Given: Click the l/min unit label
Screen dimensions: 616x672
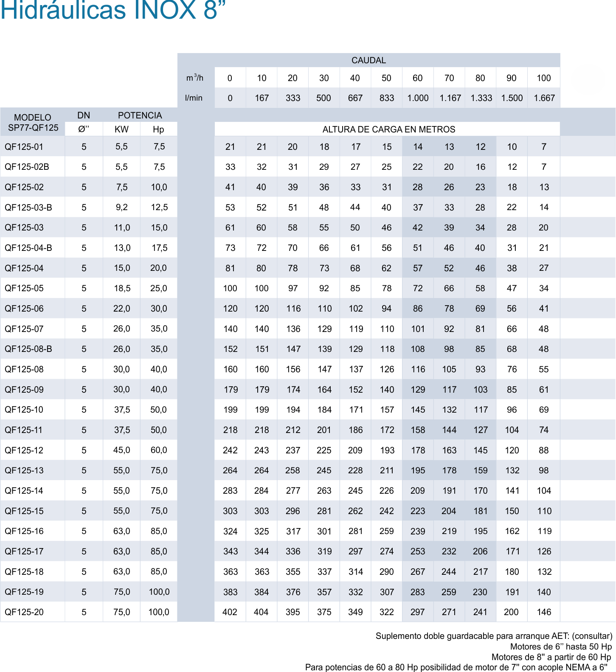Looking at the screenshot, I should point(194,98).
